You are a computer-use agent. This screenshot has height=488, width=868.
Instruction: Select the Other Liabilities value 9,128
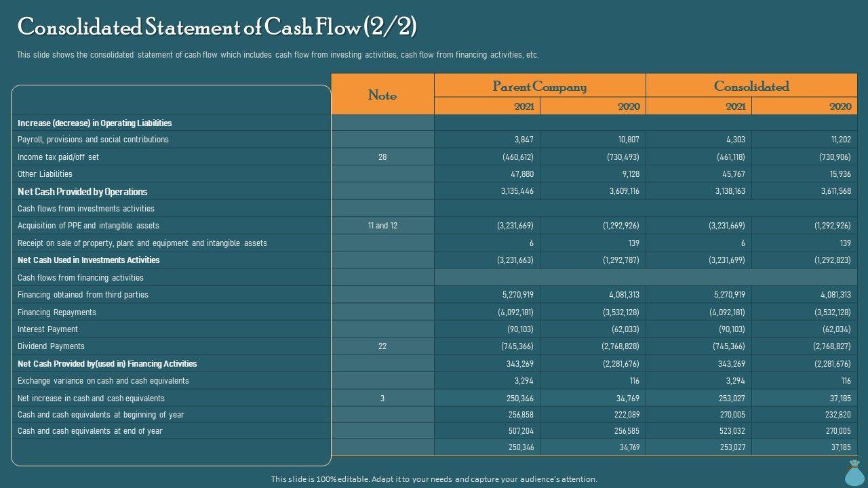[629, 174]
